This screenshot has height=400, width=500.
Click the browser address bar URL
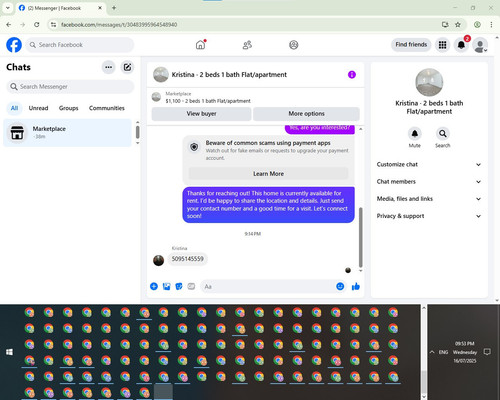tap(119, 25)
